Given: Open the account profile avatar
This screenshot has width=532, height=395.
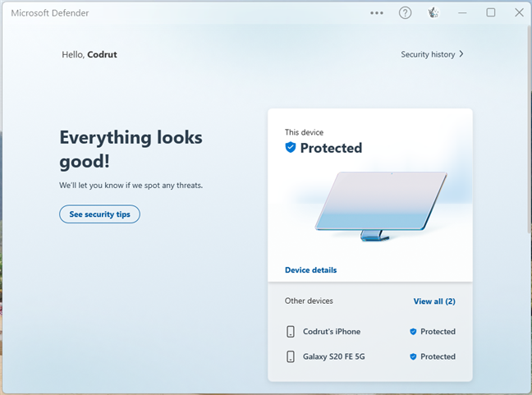Looking at the screenshot, I should tap(433, 13).
